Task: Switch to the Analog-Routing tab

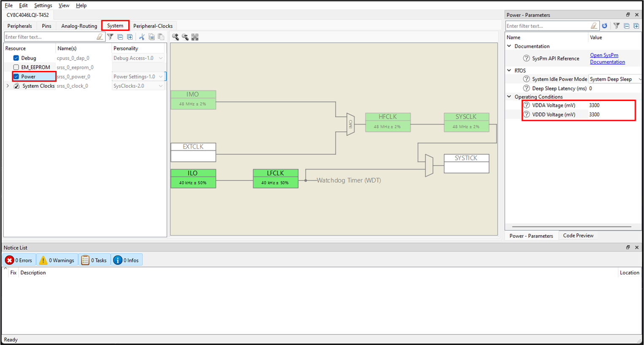Action: [x=79, y=26]
